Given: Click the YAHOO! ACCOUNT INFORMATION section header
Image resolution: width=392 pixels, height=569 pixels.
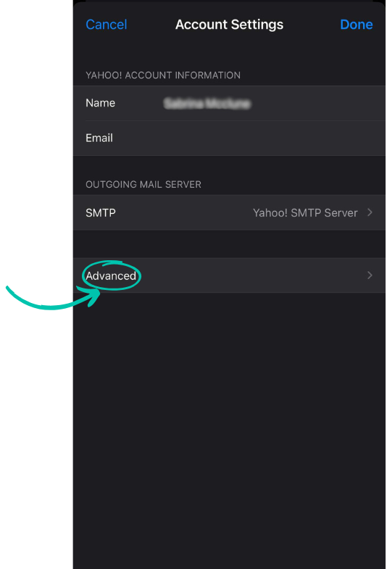Looking at the screenshot, I should (163, 75).
